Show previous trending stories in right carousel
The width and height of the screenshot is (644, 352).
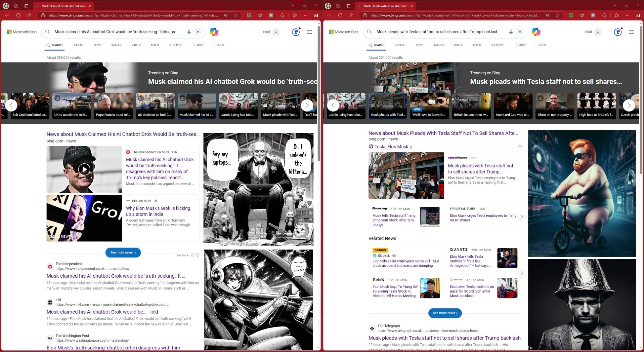[x=333, y=105]
